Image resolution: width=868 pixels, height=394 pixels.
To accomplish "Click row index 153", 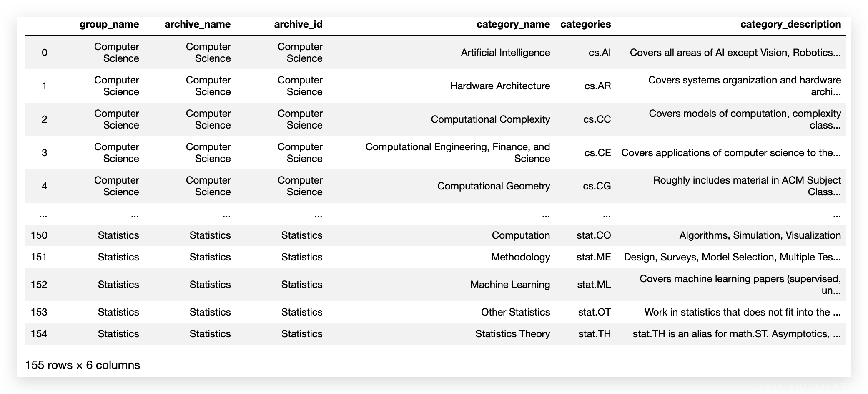I will (x=39, y=312).
